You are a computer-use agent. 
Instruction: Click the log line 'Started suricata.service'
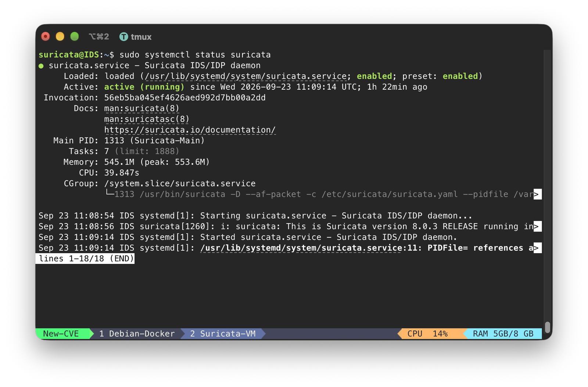point(248,237)
